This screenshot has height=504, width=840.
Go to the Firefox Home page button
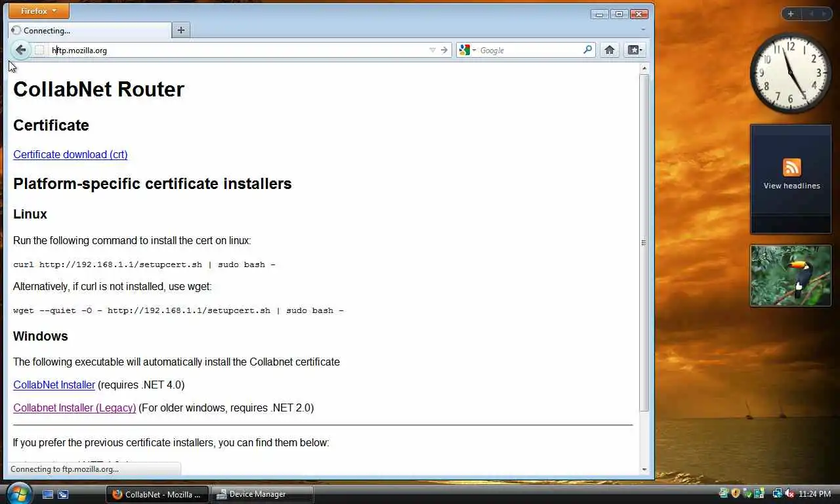pos(610,50)
